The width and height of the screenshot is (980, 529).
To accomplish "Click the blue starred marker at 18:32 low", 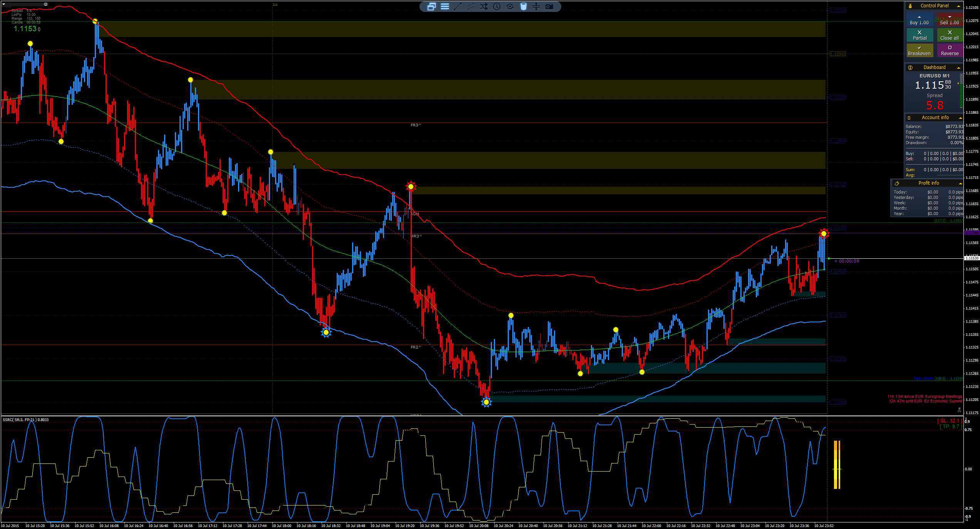I will pyautogui.click(x=326, y=332).
